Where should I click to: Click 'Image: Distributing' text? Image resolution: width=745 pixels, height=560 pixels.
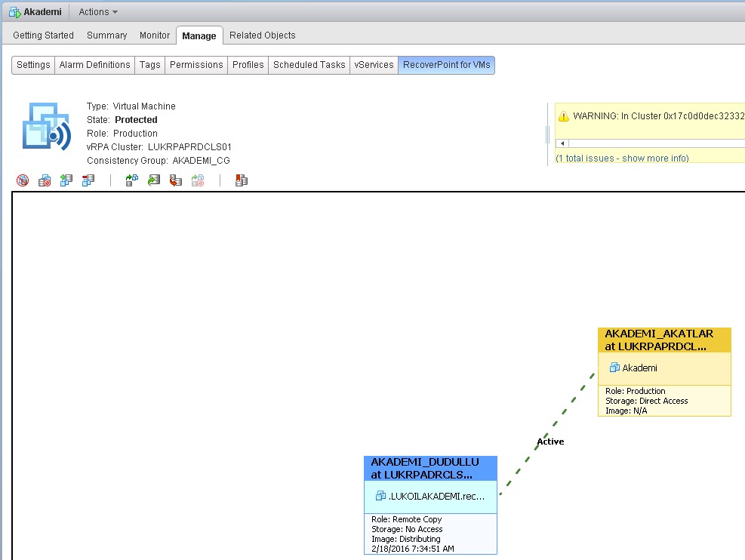tap(406, 539)
